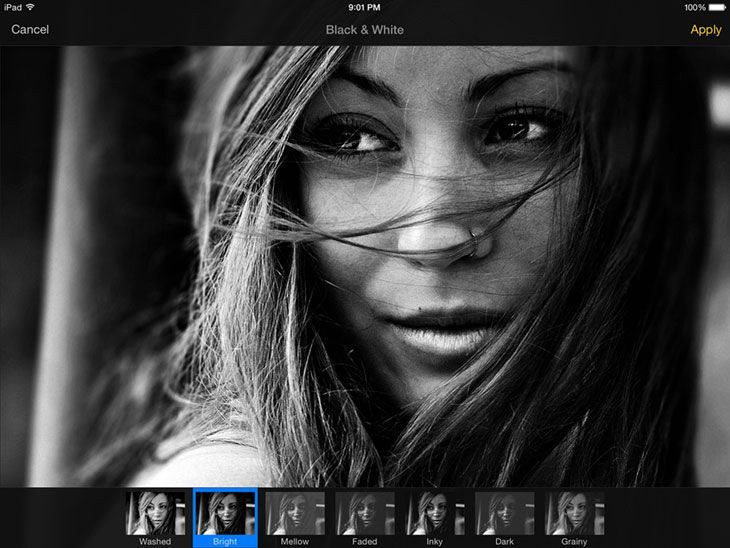Click the Grainy label text

(574, 541)
